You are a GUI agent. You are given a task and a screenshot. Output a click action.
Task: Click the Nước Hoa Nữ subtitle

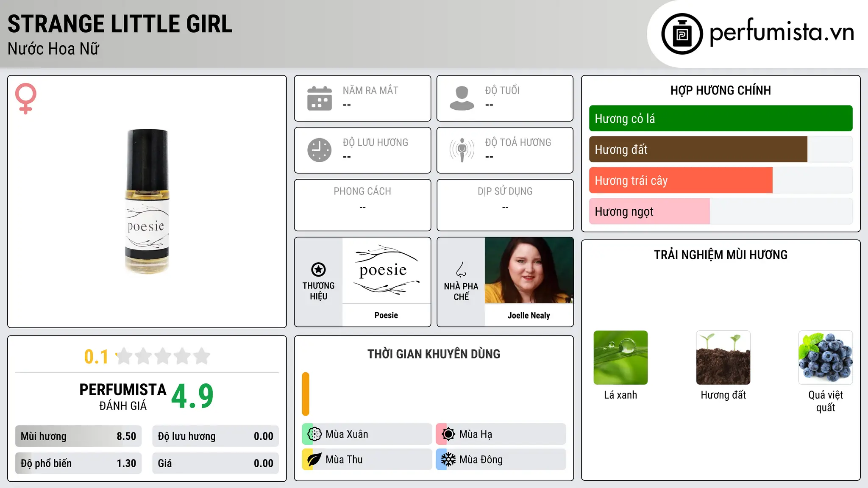[53, 49]
